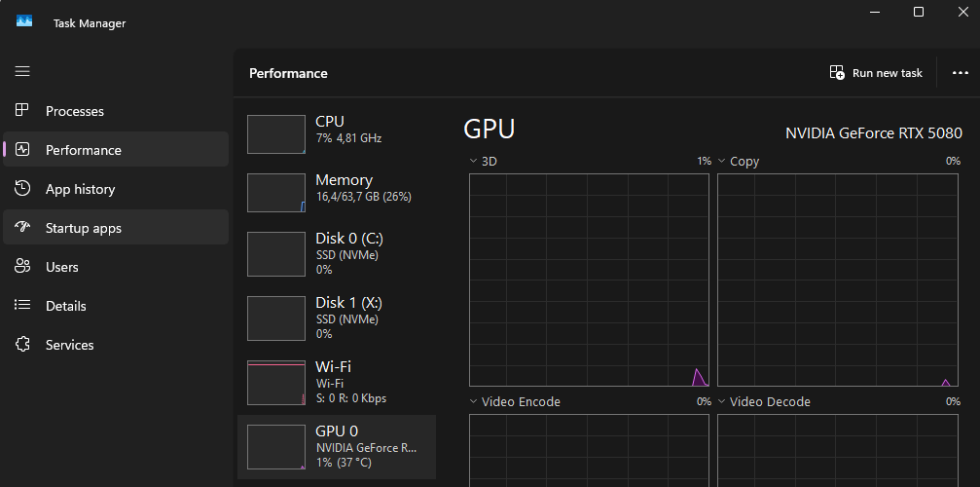Switch to the Users page

[116, 267]
